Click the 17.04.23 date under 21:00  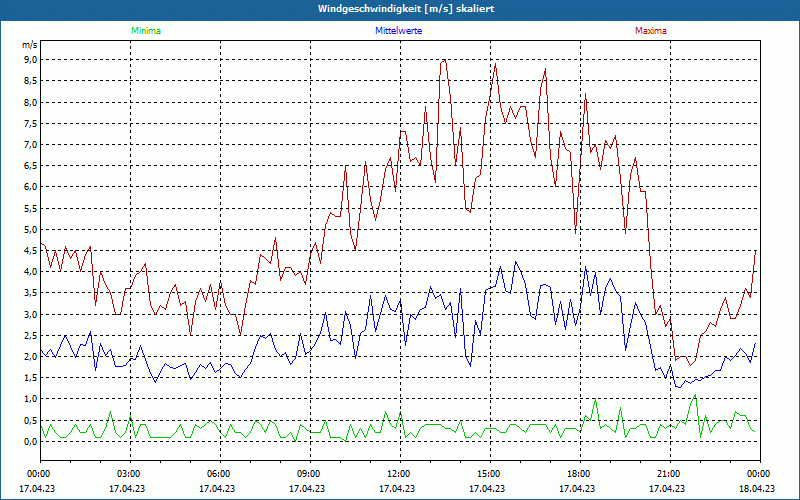click(667, 488)
